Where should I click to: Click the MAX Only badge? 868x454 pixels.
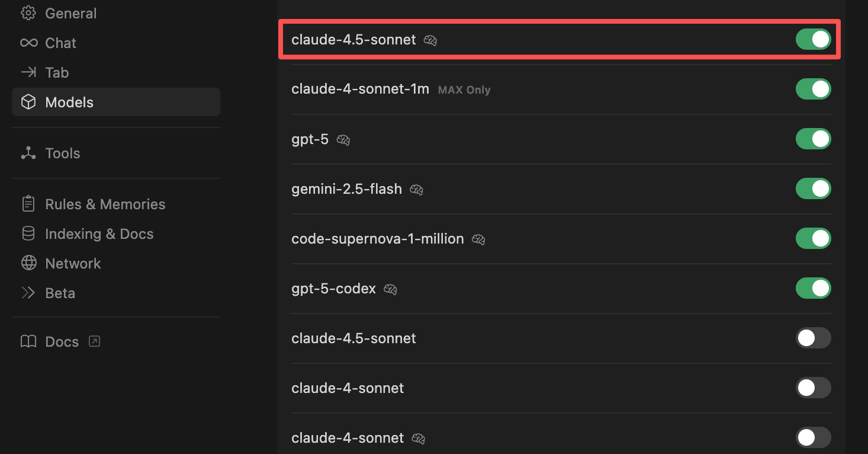464,90
